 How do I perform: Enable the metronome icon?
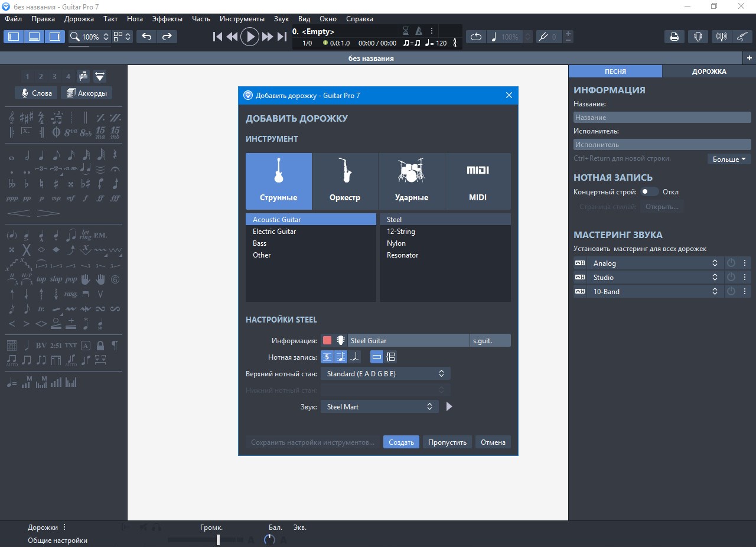[x=419, y=31]
